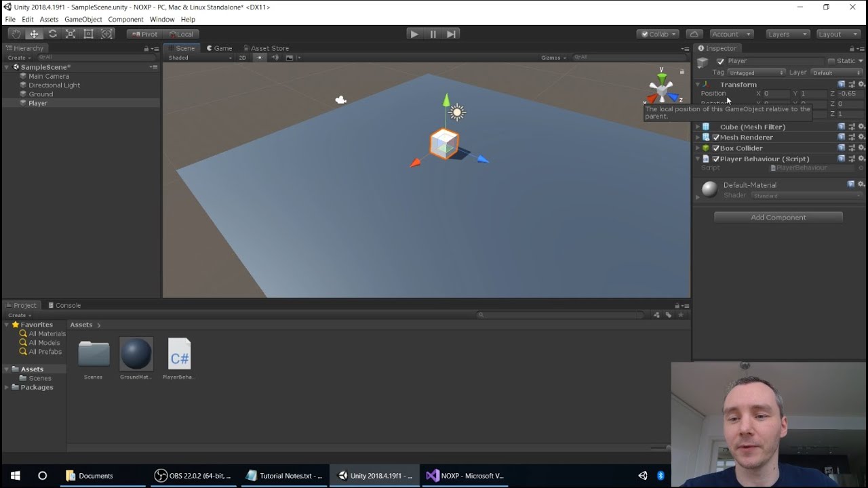This screenshot has width=868, height=488.
Task: Toggle Local/Global handle rotation
Action: pos(180,34)
